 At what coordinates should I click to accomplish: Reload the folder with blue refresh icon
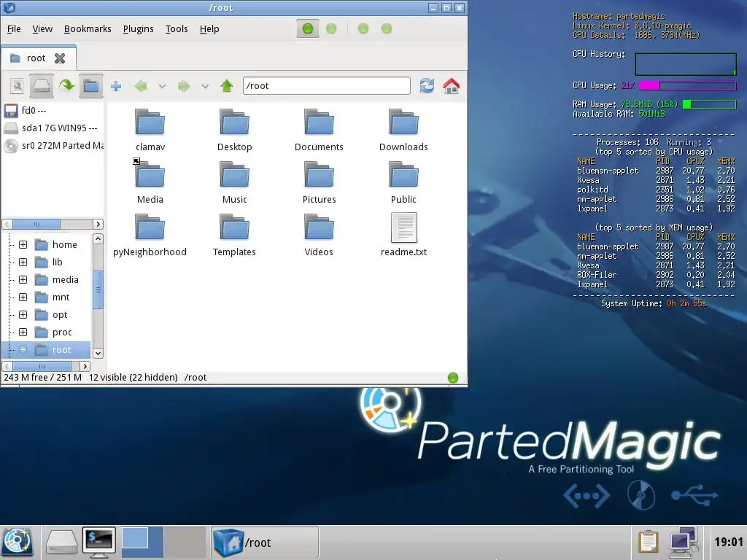point(427,86)
